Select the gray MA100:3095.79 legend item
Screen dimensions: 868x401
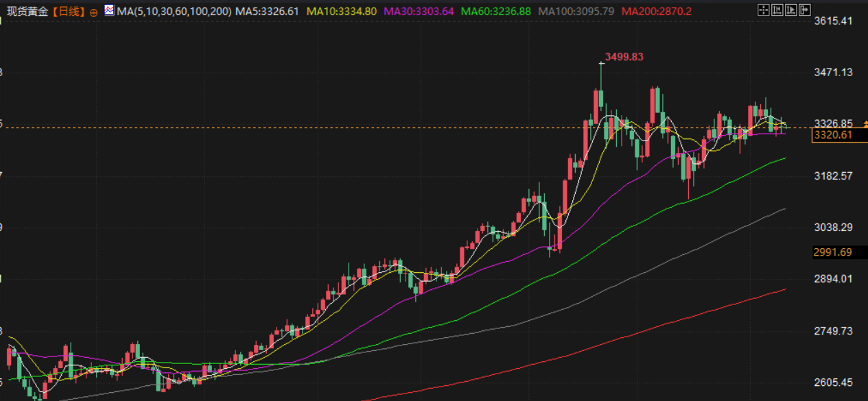pyautogui.click(x=576, y=12)
